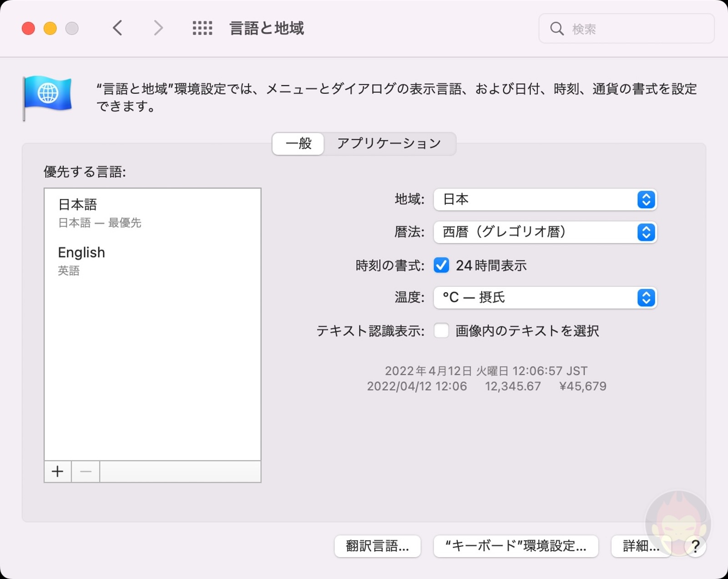Click the Language & Region flag icon

click(x=47, y=97)
